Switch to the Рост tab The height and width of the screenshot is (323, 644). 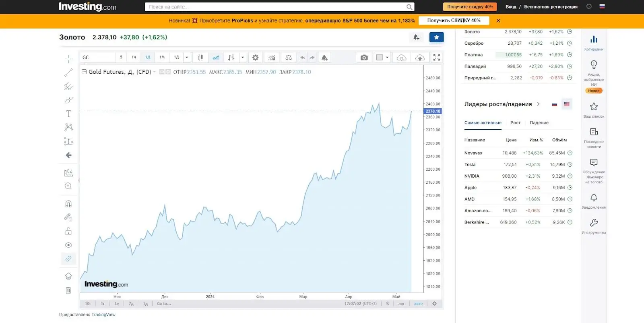(516, 123)
